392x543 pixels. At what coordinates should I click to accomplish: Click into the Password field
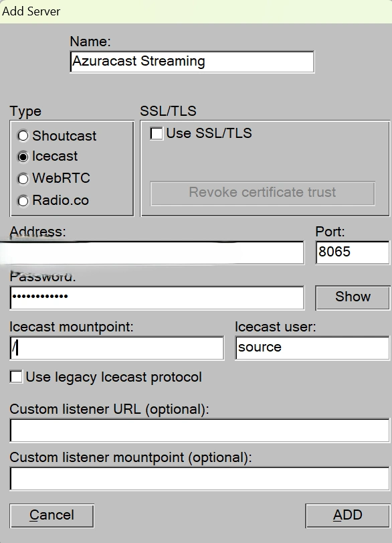157,297
